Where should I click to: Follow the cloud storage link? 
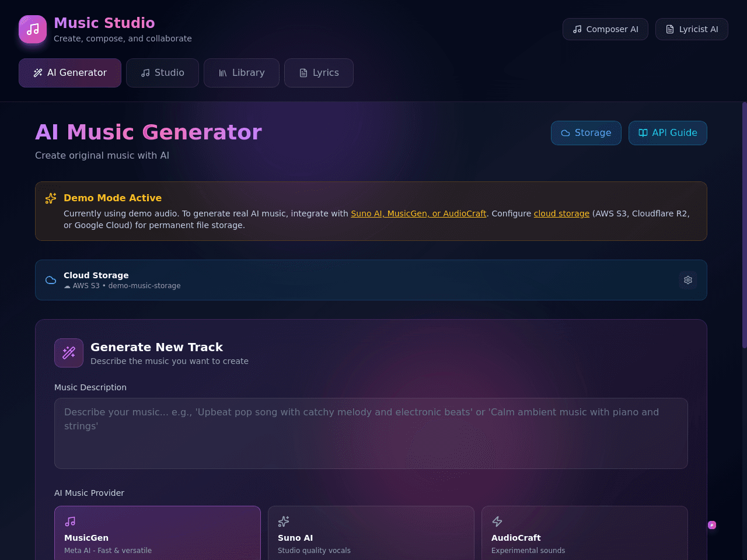(x=561, y=213)
